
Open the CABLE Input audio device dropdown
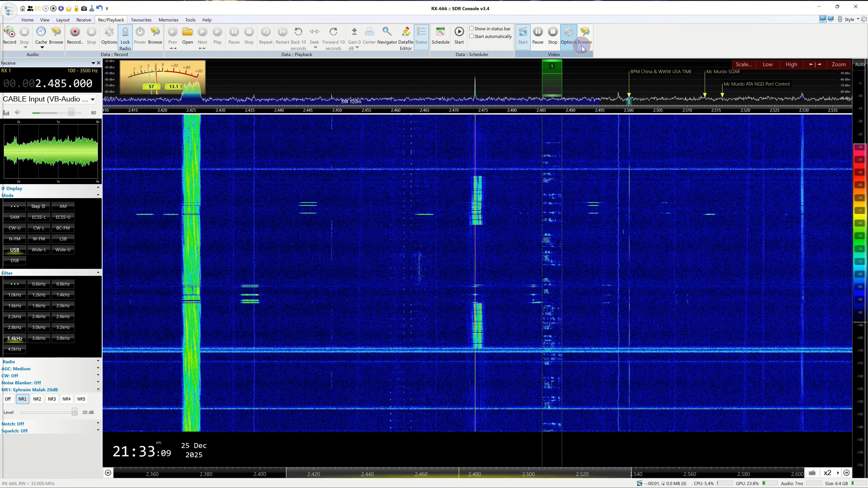click(92, 99)
